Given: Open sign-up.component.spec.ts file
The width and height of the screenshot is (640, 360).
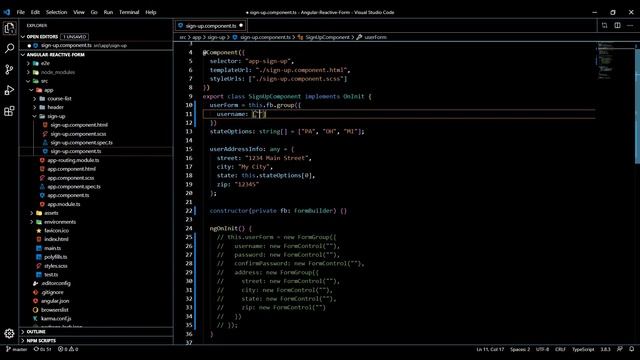Looking at the screenshot, I should click(82, 142).
